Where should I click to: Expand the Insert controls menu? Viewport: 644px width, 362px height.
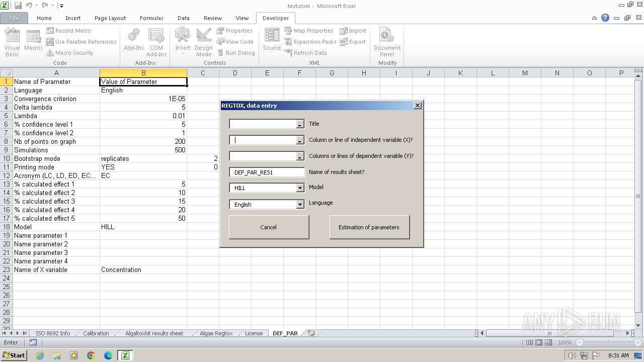pos(183,42)
